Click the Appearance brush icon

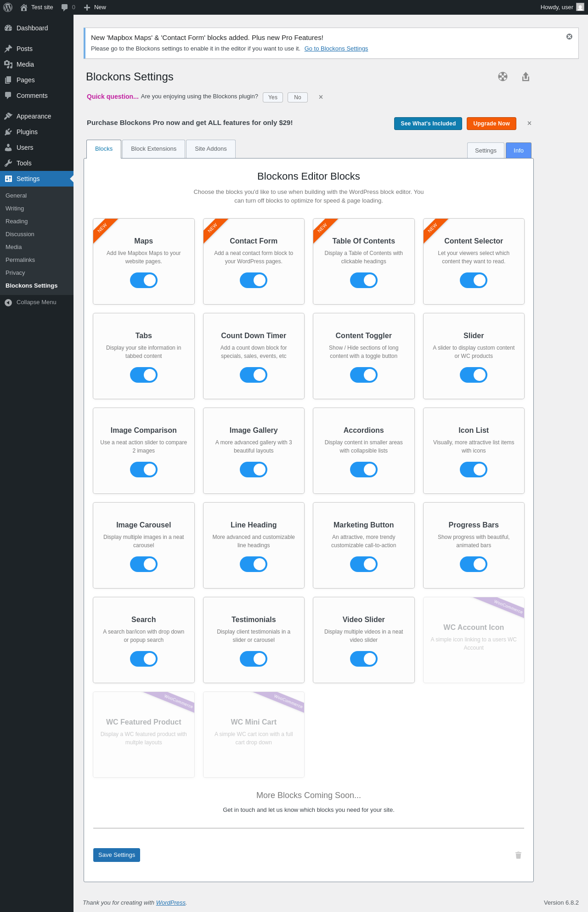8,116
